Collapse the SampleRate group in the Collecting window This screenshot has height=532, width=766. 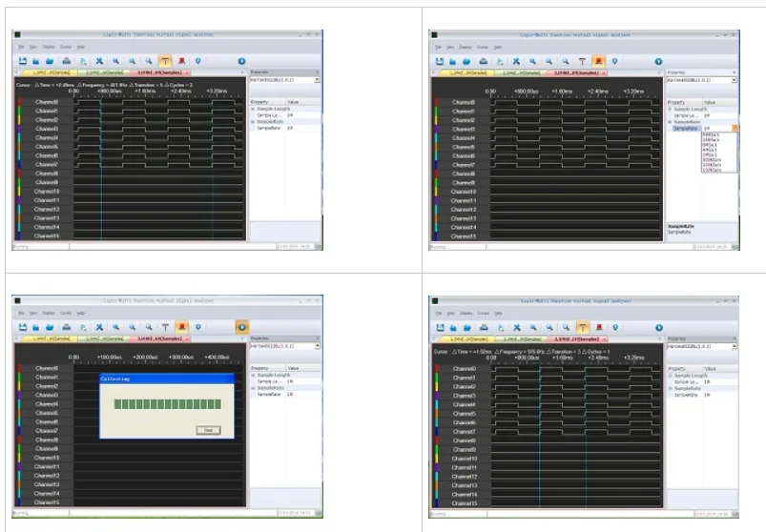click(x=253, y=387)
